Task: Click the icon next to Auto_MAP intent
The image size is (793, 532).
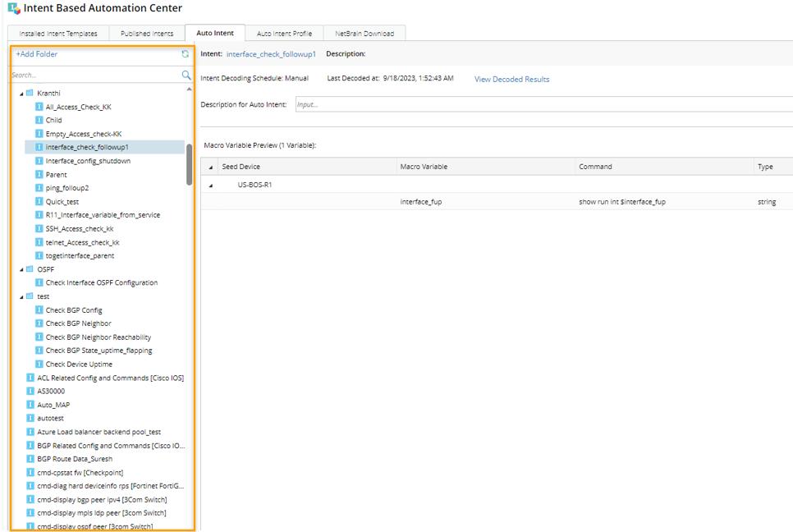Action: pyautogui.click(x=30, y=405)
